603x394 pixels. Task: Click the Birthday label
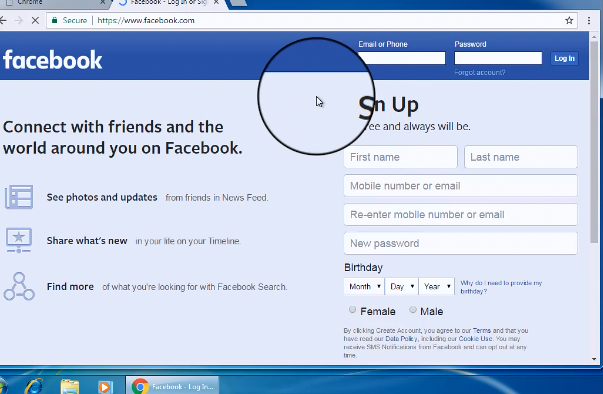(x=363, y=268)
